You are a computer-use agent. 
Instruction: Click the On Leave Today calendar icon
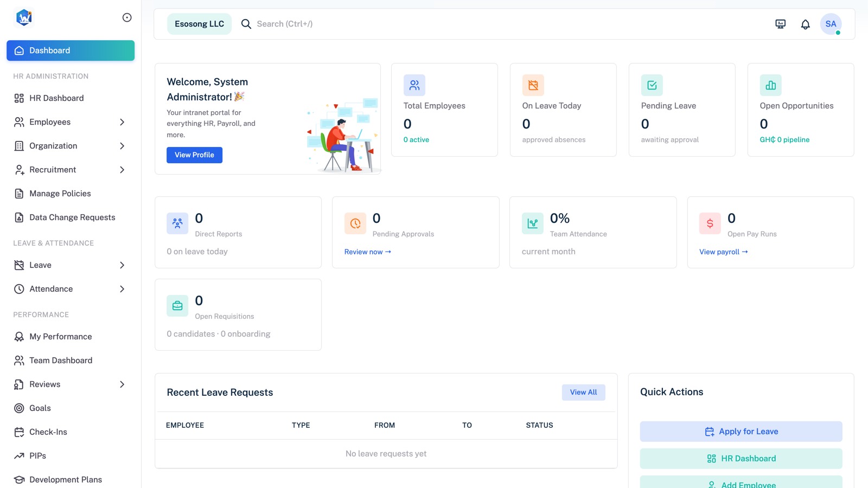click(x=533, y=85)
